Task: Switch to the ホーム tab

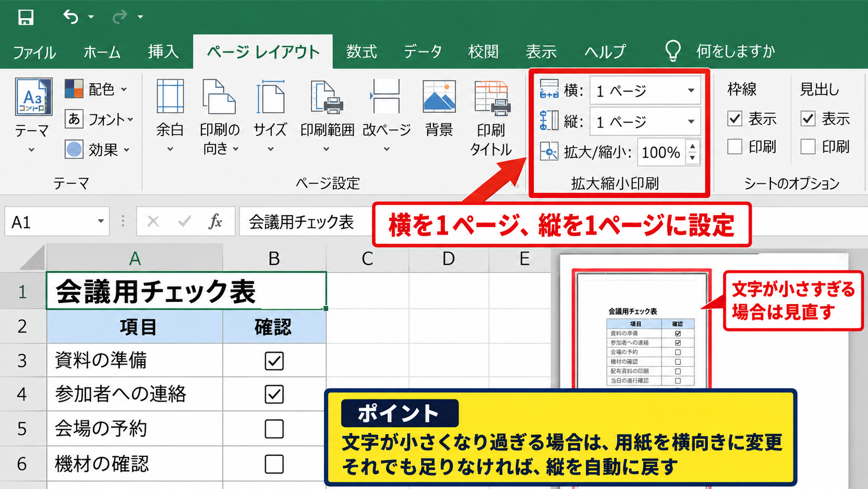Action: pos(102,52)
